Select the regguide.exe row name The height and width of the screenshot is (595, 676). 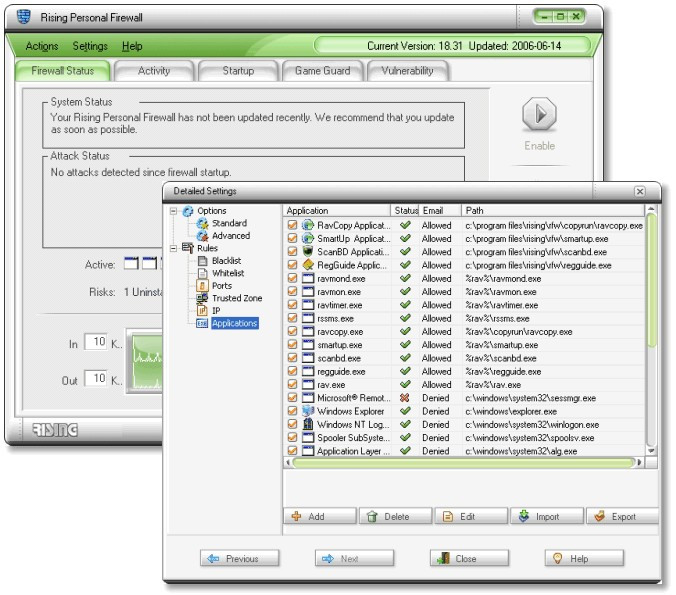(x=341, y=371)
